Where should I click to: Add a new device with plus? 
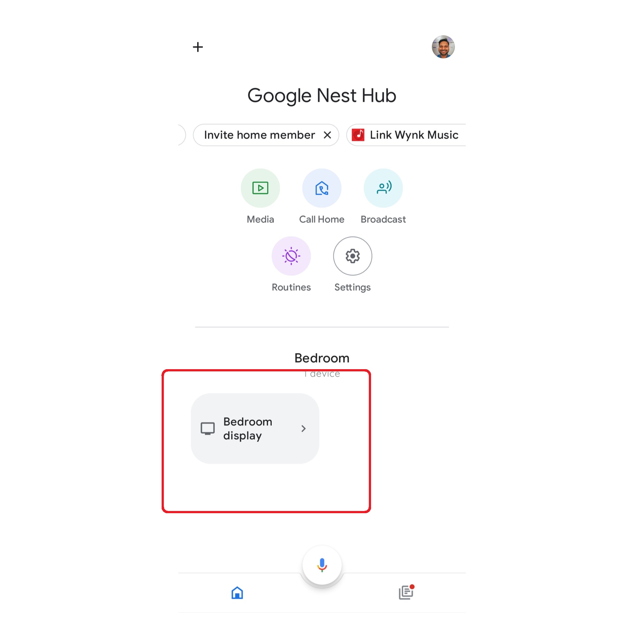click(197, 47)
